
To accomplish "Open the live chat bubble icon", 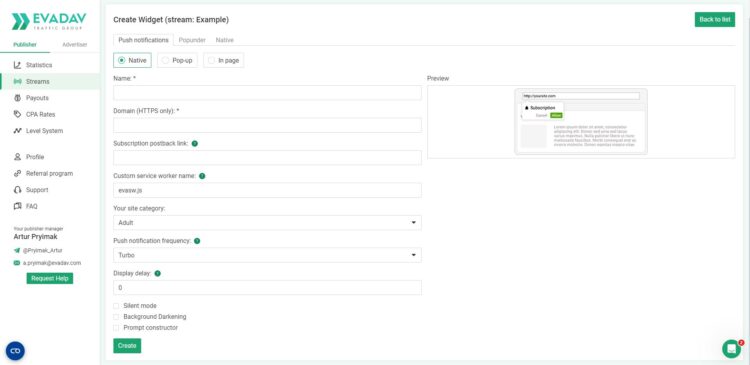I will click(x=731, y=349).
